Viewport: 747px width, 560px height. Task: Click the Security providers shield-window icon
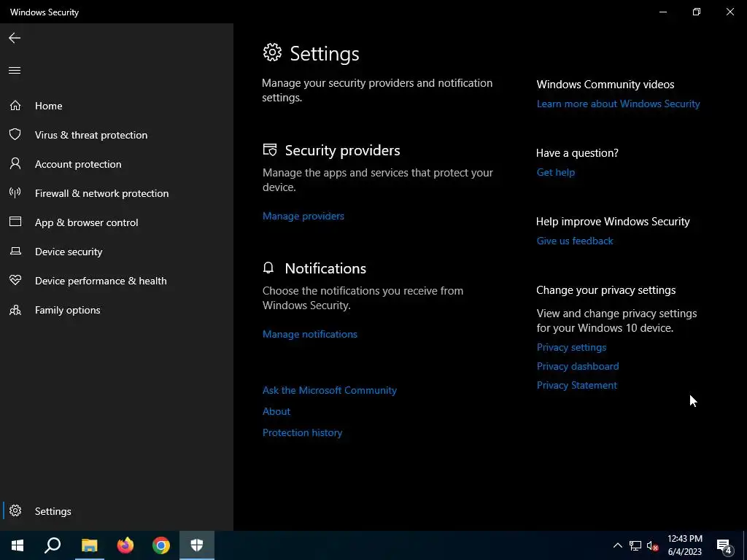click(270, 150)
